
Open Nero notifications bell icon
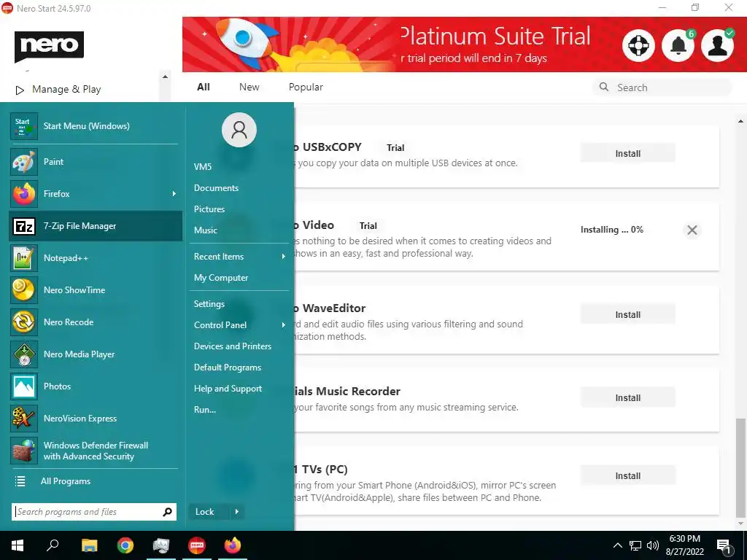[x=678, y=46]
